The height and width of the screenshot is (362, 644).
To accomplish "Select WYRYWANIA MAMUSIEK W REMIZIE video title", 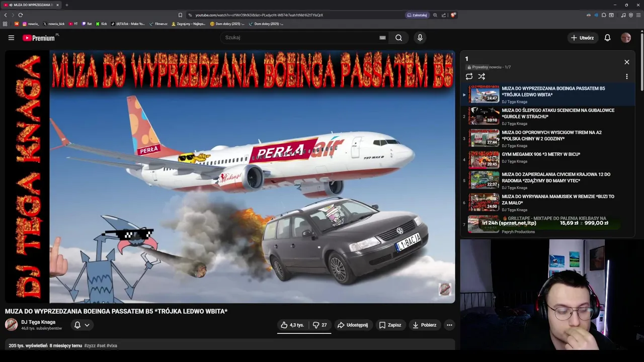I will pyautogui.click(x=558, y=200).
